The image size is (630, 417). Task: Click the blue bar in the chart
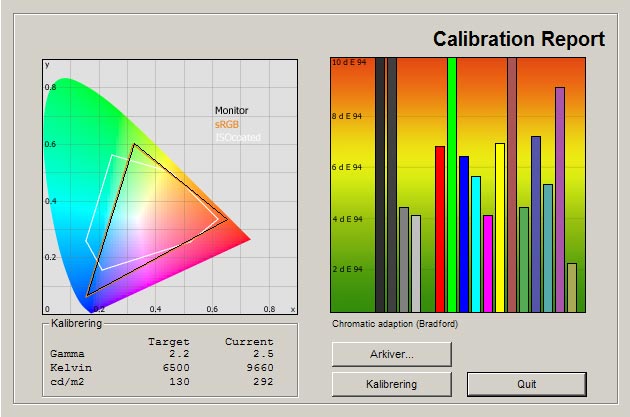(x=464, y=234)
